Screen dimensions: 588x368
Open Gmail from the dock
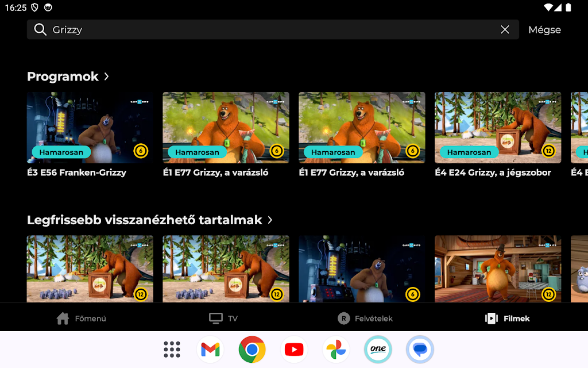coord(210,349)
